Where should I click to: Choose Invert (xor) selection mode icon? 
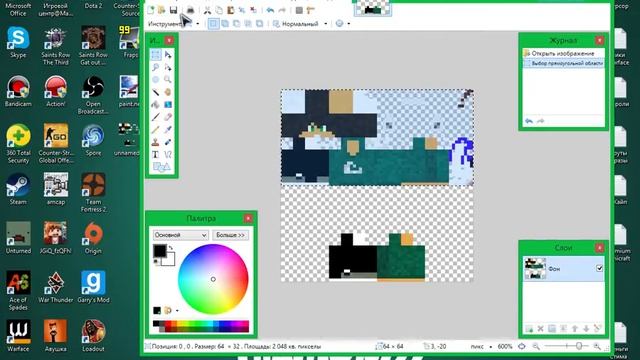pyautogui.click(x=259, y=24)
